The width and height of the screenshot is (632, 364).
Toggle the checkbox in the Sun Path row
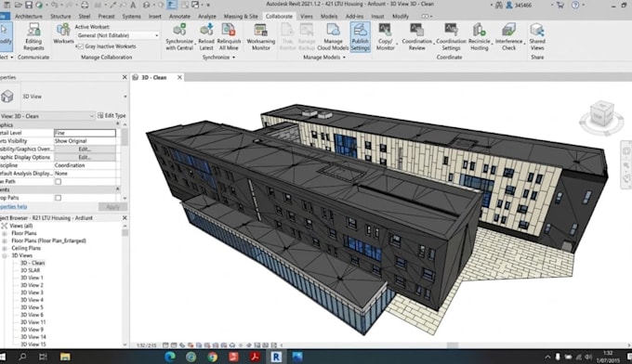point(58,182)
